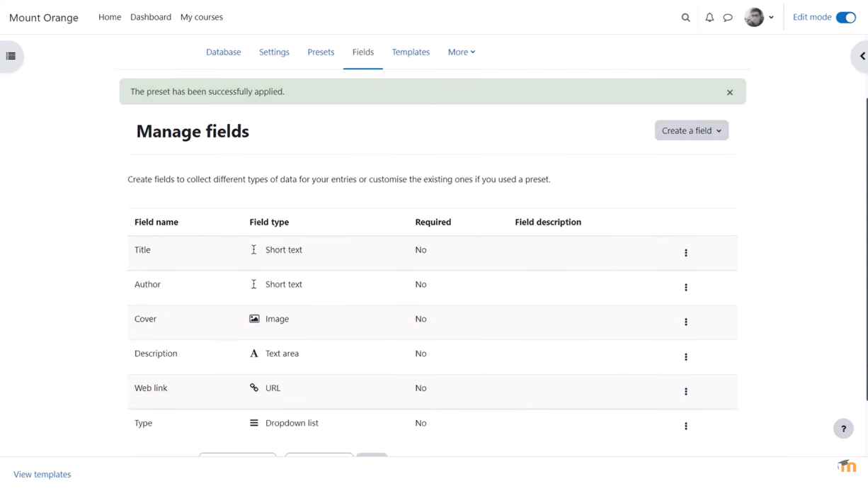
Task: Open actions menu for Cover field
Action: pos(685,322)
